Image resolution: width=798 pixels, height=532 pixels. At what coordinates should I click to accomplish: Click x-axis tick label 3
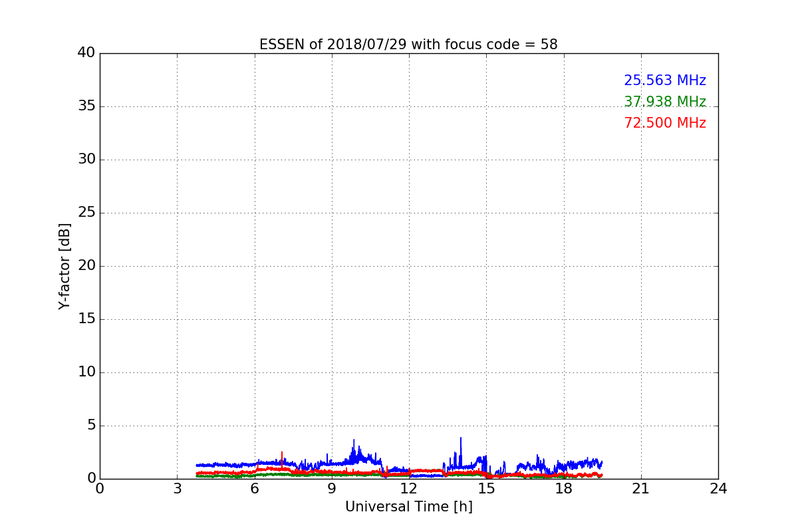tap(177, 489)
